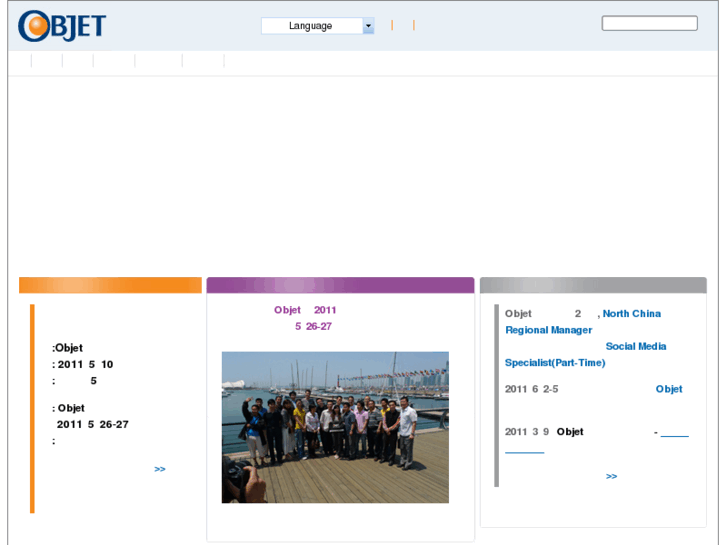Open North China Regional Manager job link
This screenshot has height=545, width=727.
click(631, 314)
